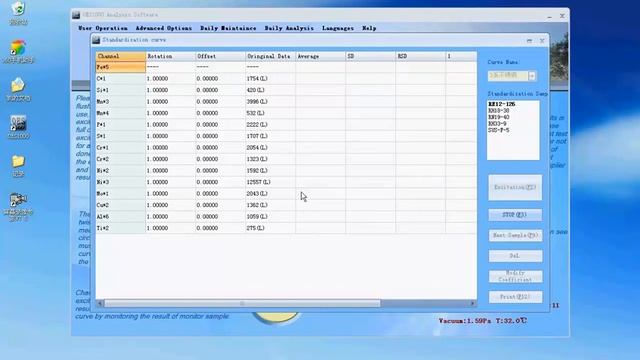The height and width of the screenshot is (360, 640).
Task: Click the Next Sample (F5) button
Action: 515,235
